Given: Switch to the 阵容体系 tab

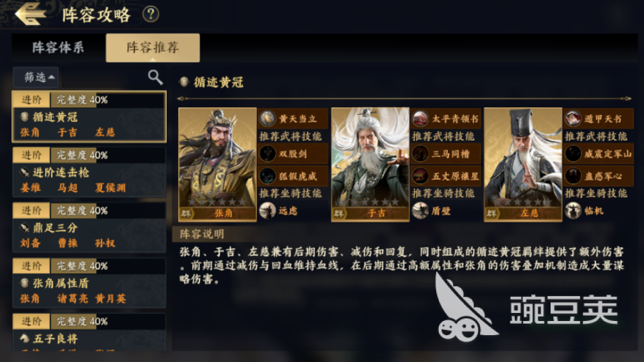Looking at the screenshot, I should (x=58, y=48).
